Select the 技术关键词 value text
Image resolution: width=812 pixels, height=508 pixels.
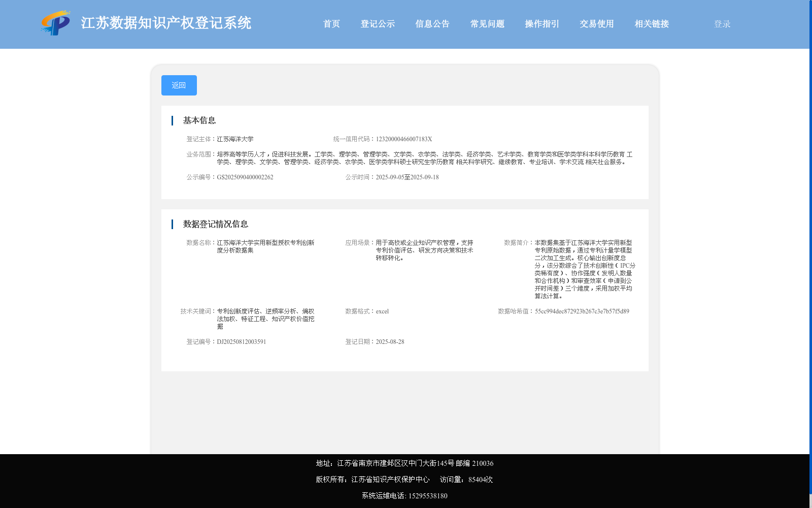click(266, 319)
